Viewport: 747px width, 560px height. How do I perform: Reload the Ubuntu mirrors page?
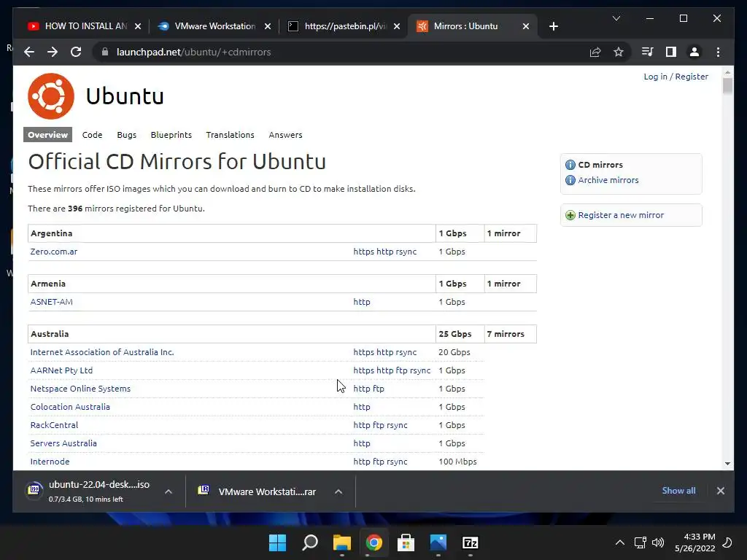click(76, 52)
